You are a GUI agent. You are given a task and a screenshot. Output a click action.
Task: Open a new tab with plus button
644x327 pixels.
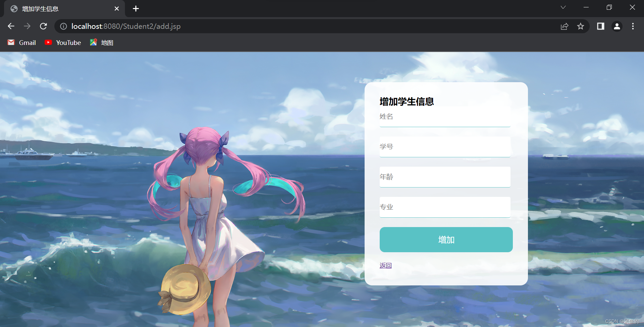tap(136, 9)
